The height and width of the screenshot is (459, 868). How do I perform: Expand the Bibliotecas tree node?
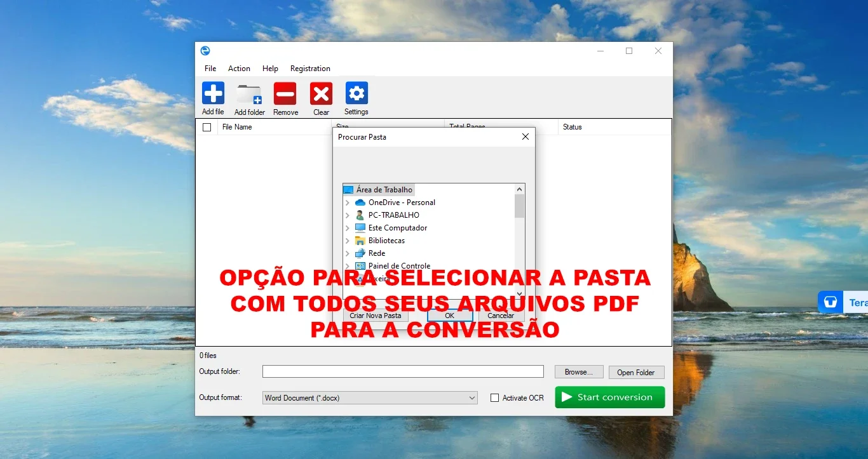[348, 241]
